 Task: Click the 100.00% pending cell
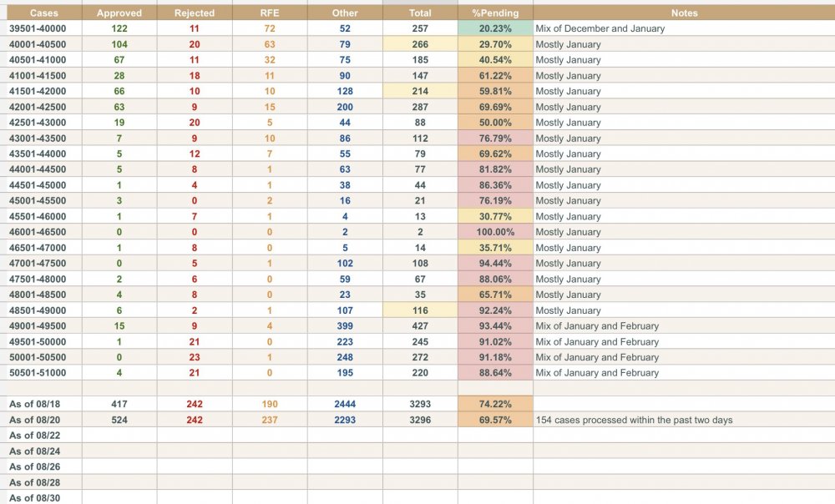(495, 232)
